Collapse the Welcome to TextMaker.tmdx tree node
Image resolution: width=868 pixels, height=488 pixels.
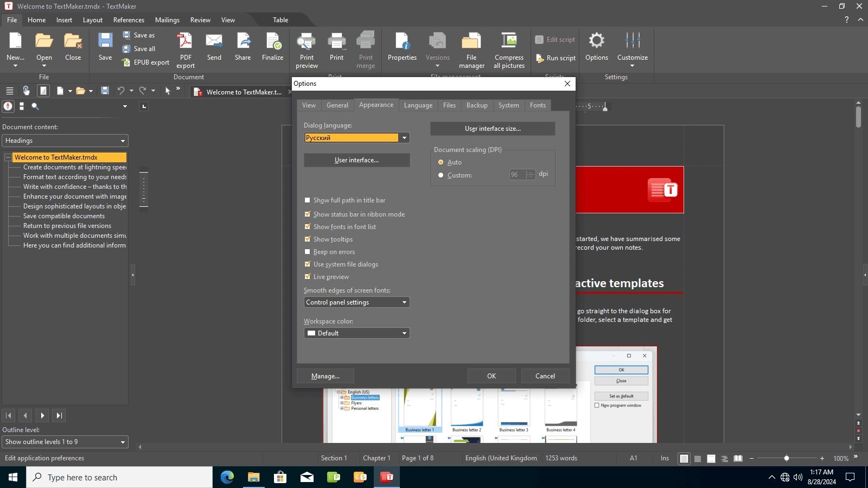point(8,157)
